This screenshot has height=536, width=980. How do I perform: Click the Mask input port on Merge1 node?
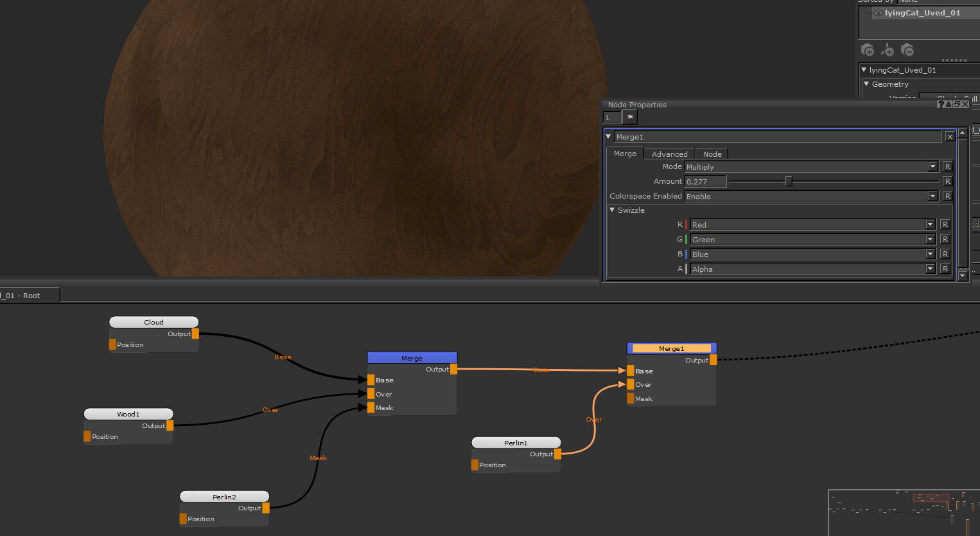pos(631,399)
